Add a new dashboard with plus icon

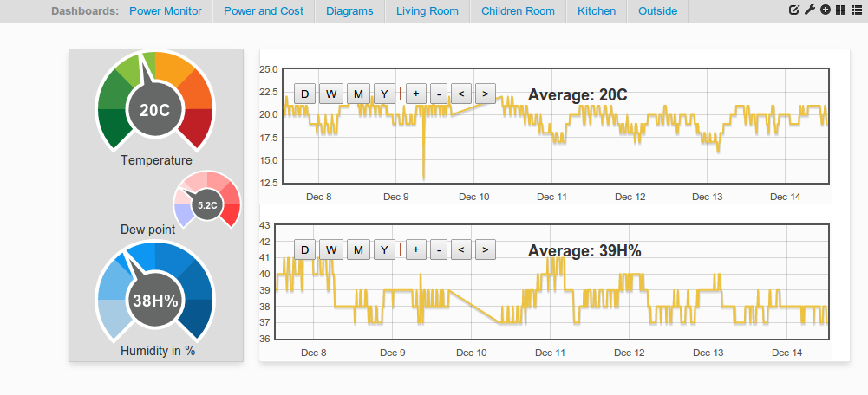pos(826,10)
